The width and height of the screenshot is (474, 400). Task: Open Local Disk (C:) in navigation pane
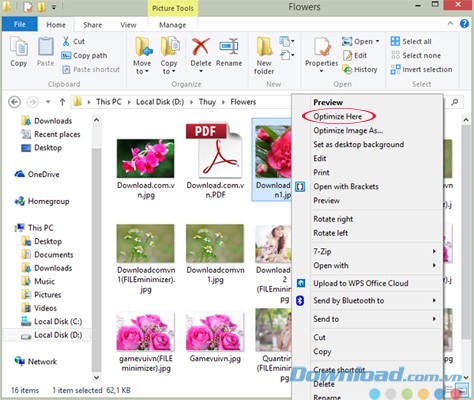tap(51, 321)
